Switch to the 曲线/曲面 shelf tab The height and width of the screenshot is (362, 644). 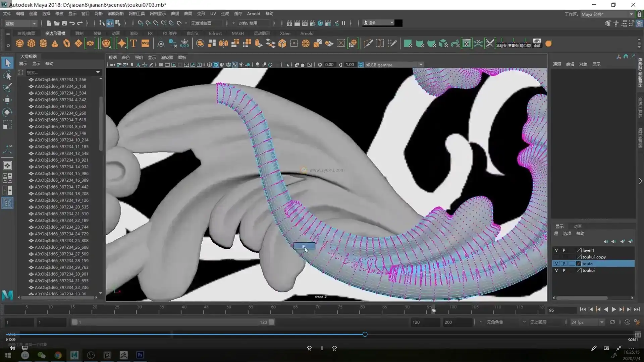pos(26,33)
